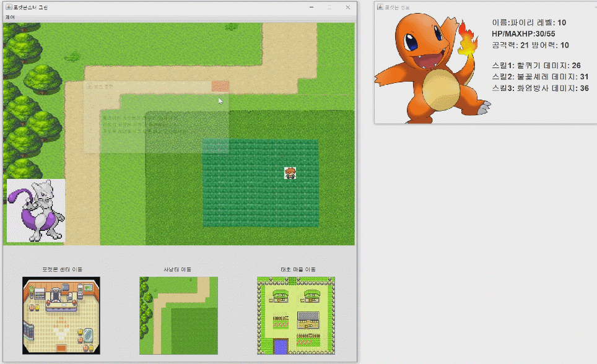Click the HP/MAXHP:30/55 text
The image size is (597, 364).
(523, 33)
